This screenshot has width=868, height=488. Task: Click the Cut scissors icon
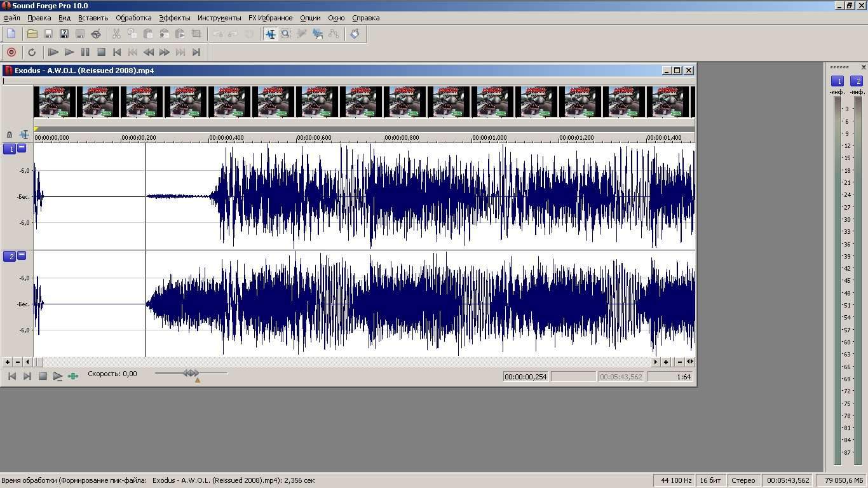(116, 34)
